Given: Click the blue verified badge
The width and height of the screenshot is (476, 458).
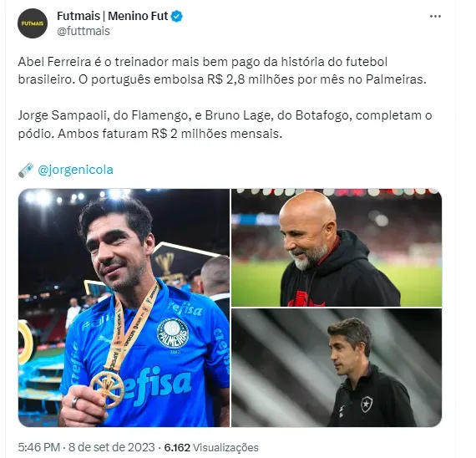Looking at the screenshot, I should pos(177,16).
